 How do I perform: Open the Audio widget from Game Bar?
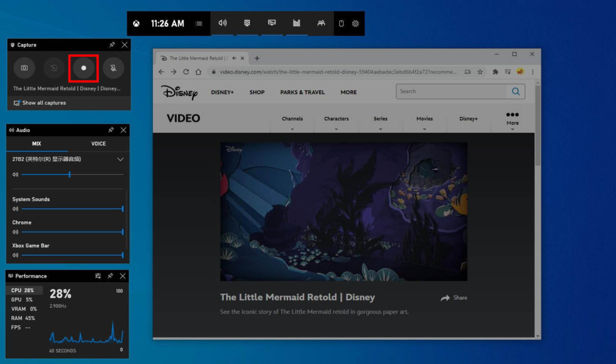pos(223,23)
